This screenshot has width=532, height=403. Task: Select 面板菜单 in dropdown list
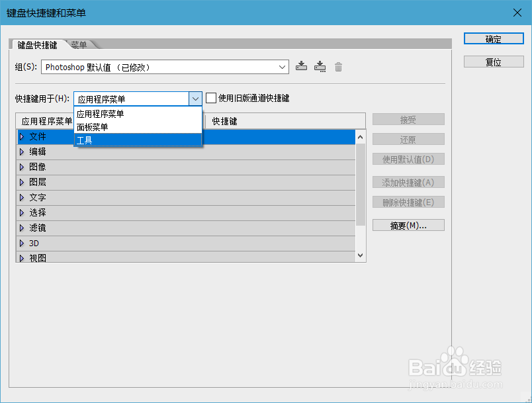[138, 127]
